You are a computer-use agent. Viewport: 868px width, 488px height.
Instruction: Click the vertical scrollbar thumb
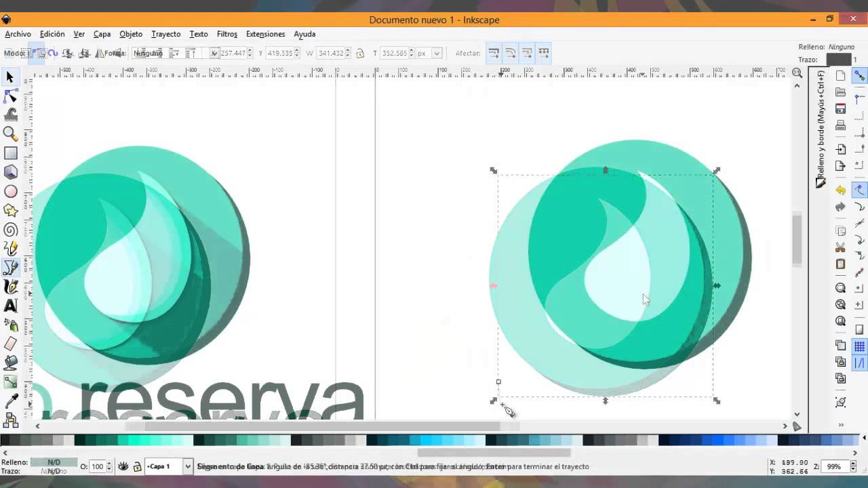[x=797, y=239]
